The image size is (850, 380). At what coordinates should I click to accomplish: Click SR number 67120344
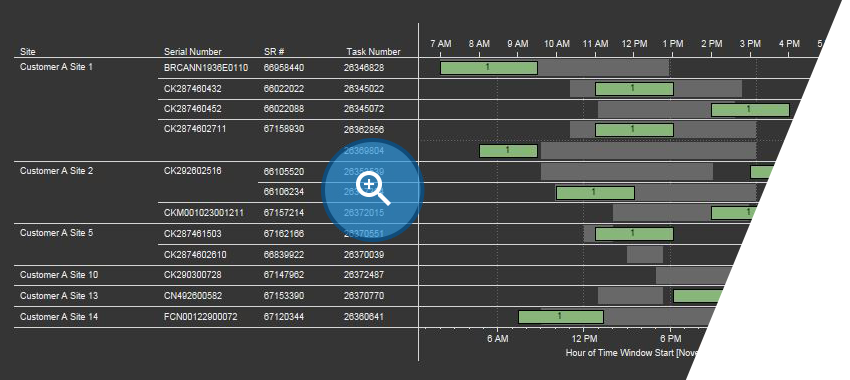[x=284, y=317]
